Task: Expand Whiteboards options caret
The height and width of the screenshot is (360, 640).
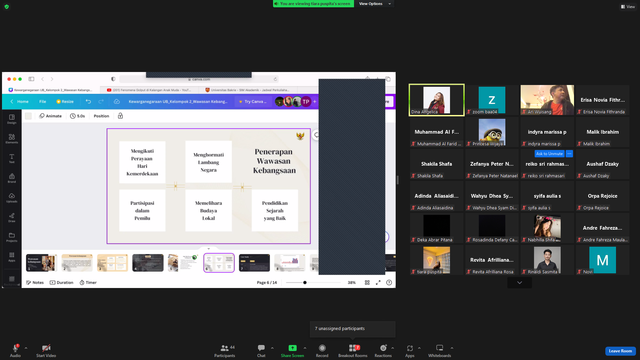Action: pyautogui.click(x=452, y=348)
